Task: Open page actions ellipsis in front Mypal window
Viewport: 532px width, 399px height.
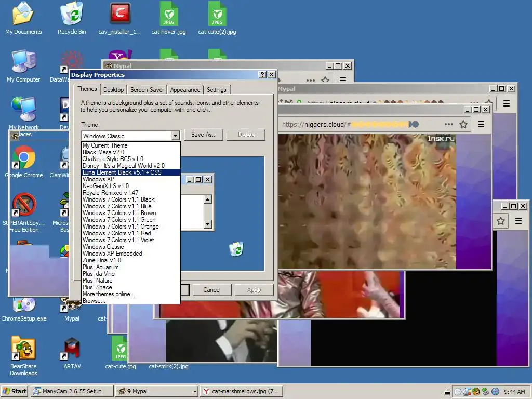Action: tap(448, 125)
